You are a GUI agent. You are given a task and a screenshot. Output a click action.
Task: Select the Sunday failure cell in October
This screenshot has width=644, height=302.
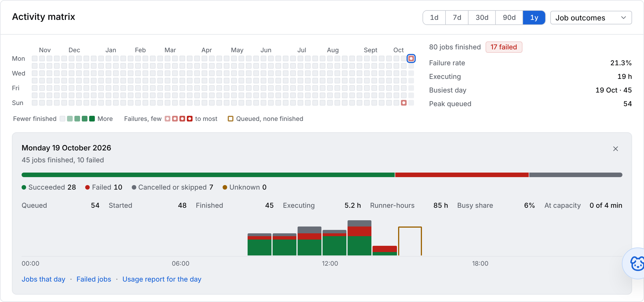404,103
